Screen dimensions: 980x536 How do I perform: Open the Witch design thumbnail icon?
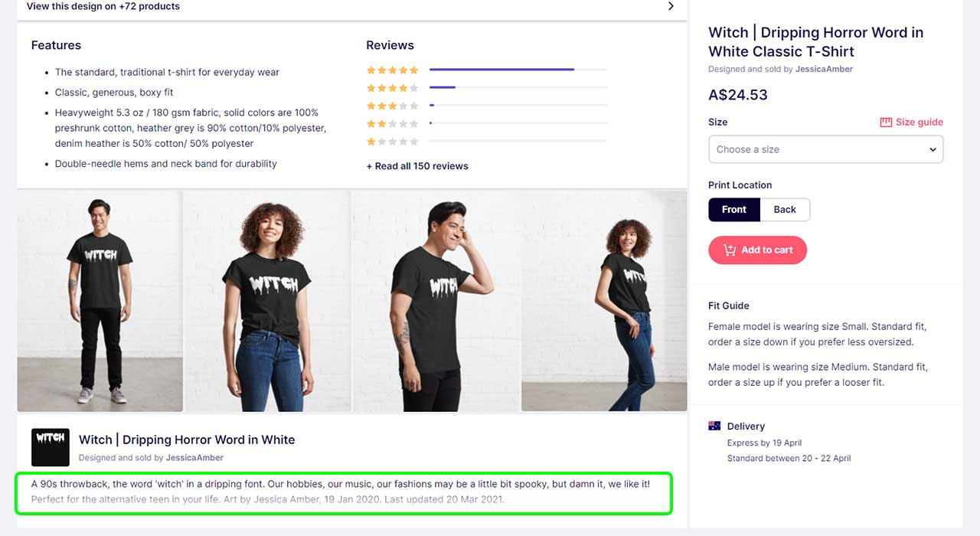tap(51, 447)
